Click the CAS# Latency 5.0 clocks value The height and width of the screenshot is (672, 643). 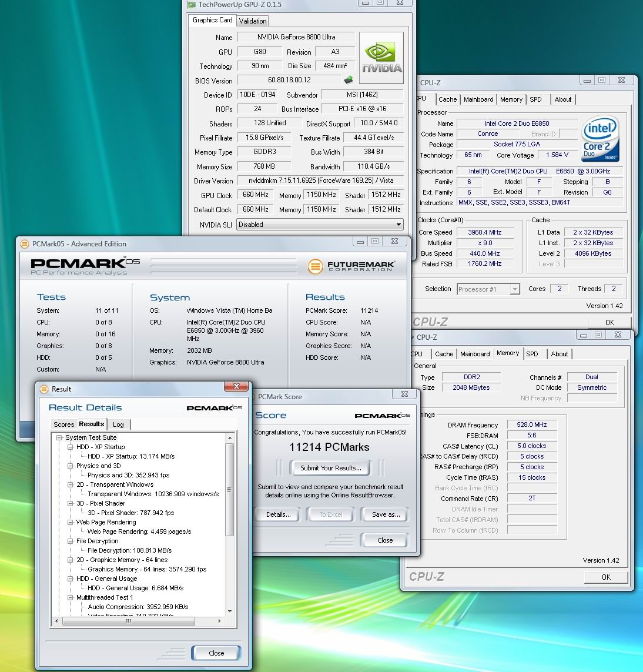531,446
